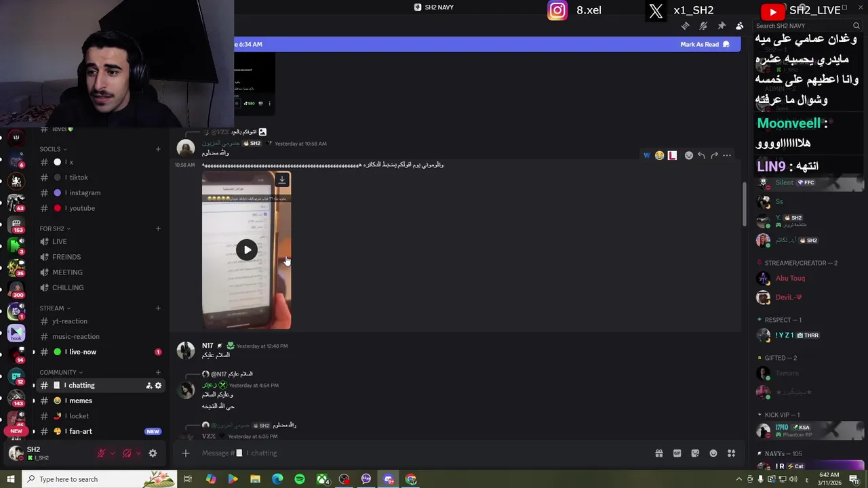Open User Settings gear
The height and width of the screenshot is (488, 868).
click(153, 453)
